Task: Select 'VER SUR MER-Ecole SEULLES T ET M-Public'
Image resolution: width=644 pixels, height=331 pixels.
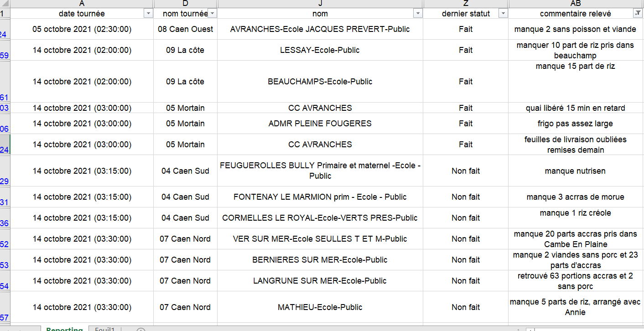Action: (320, 239)
